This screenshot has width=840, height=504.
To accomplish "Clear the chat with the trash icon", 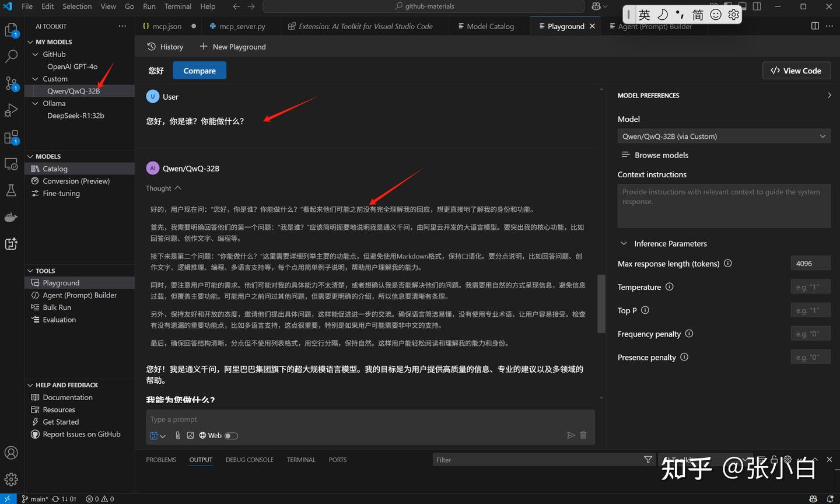I will pos(583,435).
